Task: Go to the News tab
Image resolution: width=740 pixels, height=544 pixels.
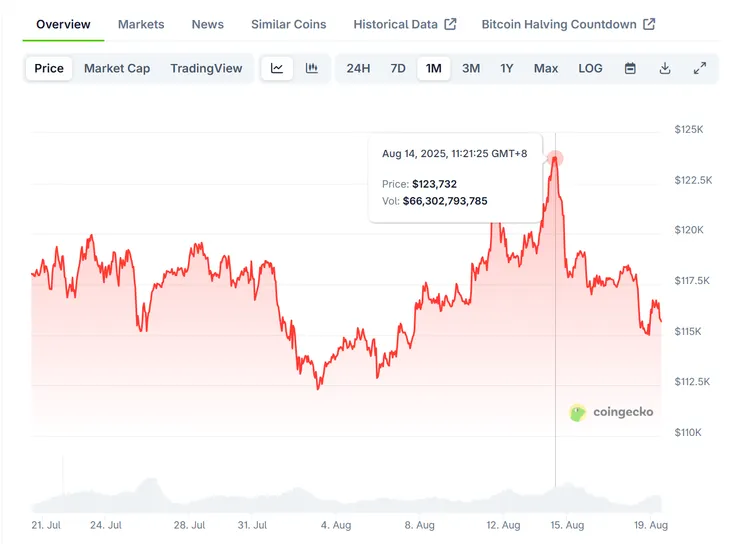Action: tap(208, 24)
